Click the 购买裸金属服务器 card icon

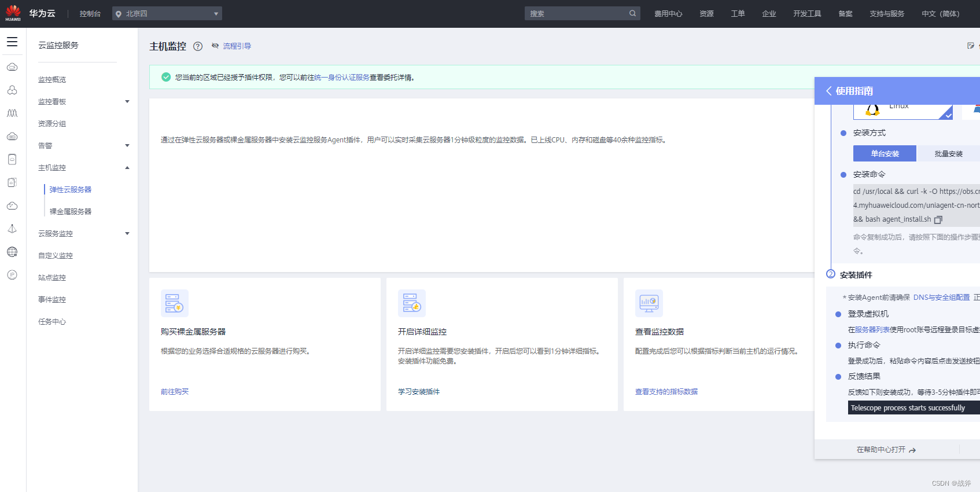click(x=175, y=303)
